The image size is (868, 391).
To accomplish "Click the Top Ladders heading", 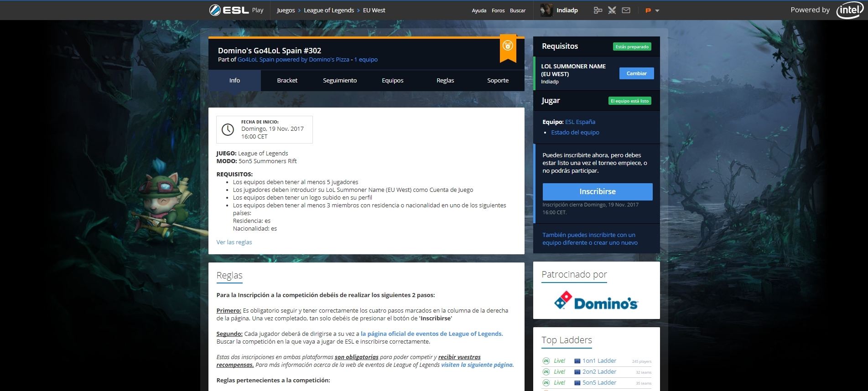I will (567, 340).
